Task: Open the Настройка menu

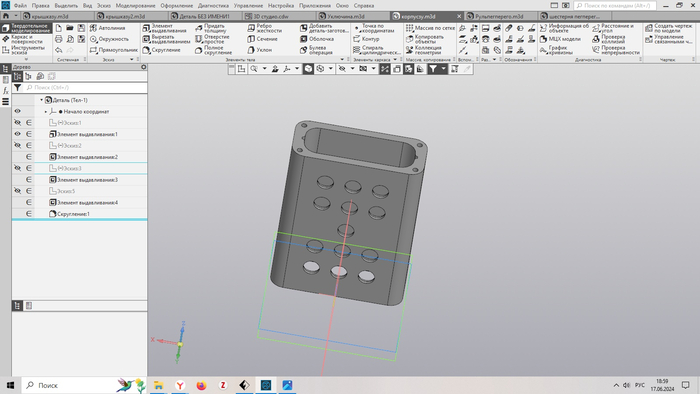Action: coord(281,6)
